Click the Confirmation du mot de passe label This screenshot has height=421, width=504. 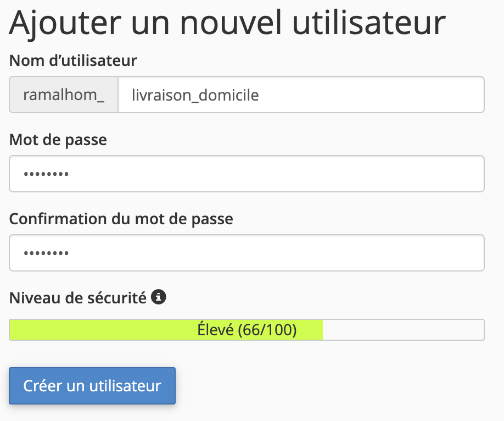pyautogui.click(x=121, y=219)
